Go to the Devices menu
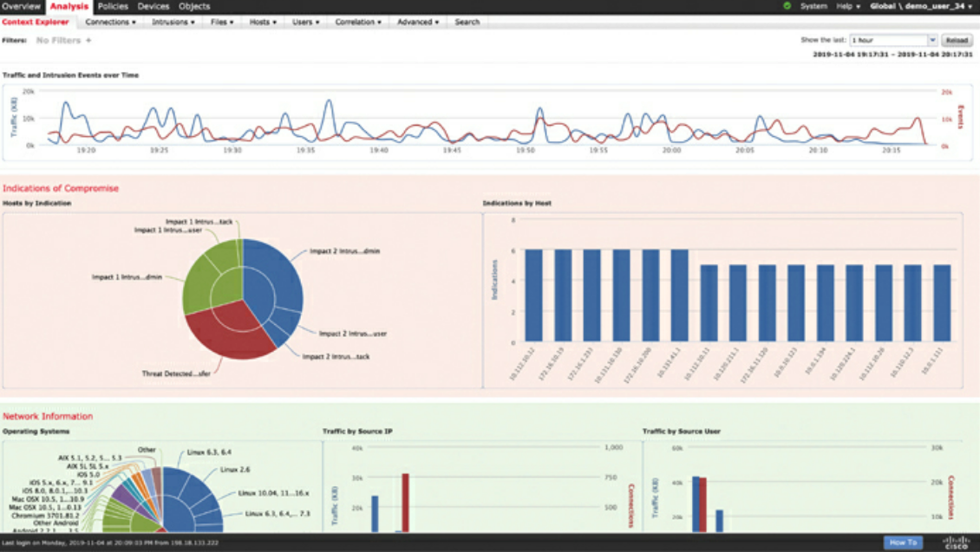 [x=154, y=6]
